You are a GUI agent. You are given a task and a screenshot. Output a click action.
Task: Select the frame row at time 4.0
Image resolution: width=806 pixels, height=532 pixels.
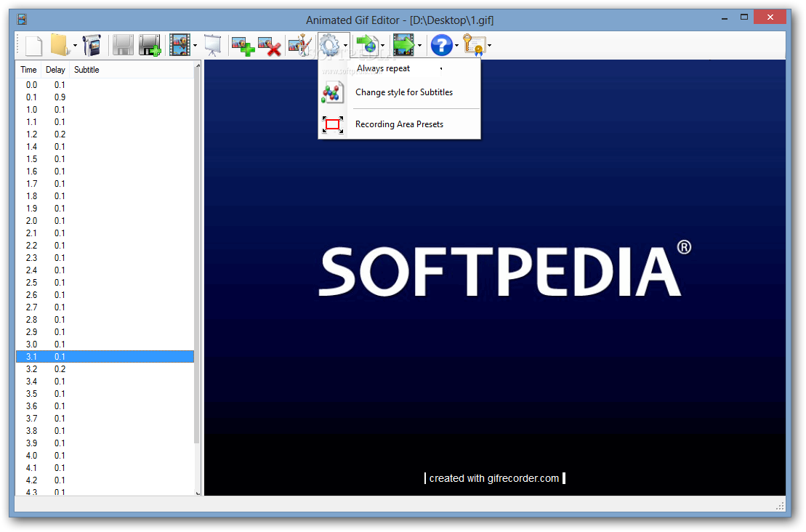(x=105, y=456)
